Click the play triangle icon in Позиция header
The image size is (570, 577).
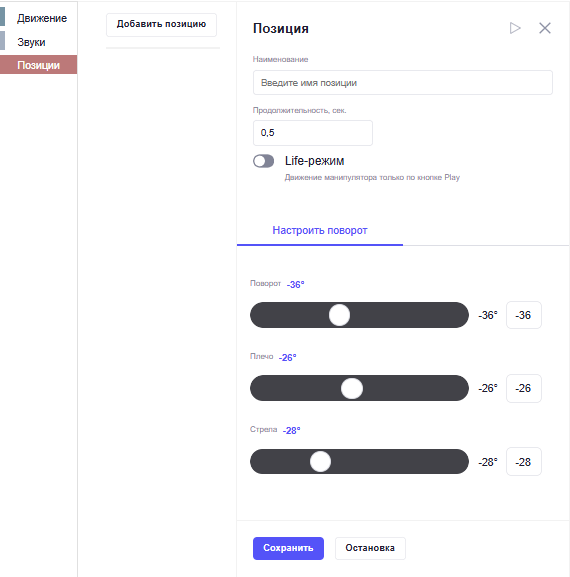tap(515, 28)
